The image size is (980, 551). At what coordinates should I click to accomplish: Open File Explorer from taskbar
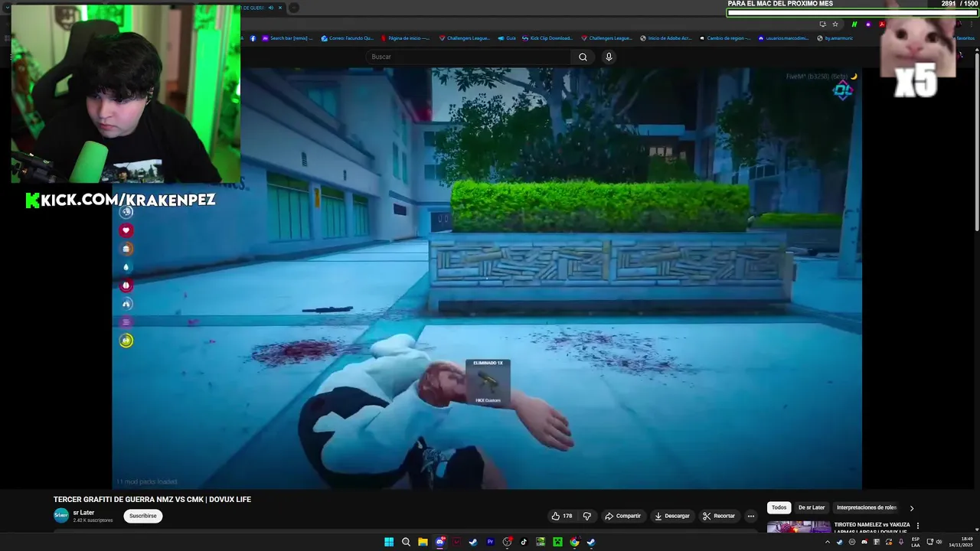[x=423, y=542]
